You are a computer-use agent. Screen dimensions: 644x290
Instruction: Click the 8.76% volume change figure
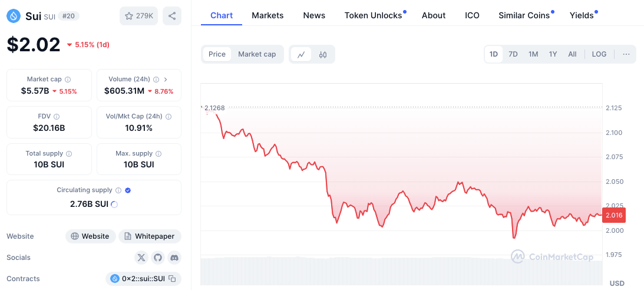pyautogui.click(x=161, y=91)
